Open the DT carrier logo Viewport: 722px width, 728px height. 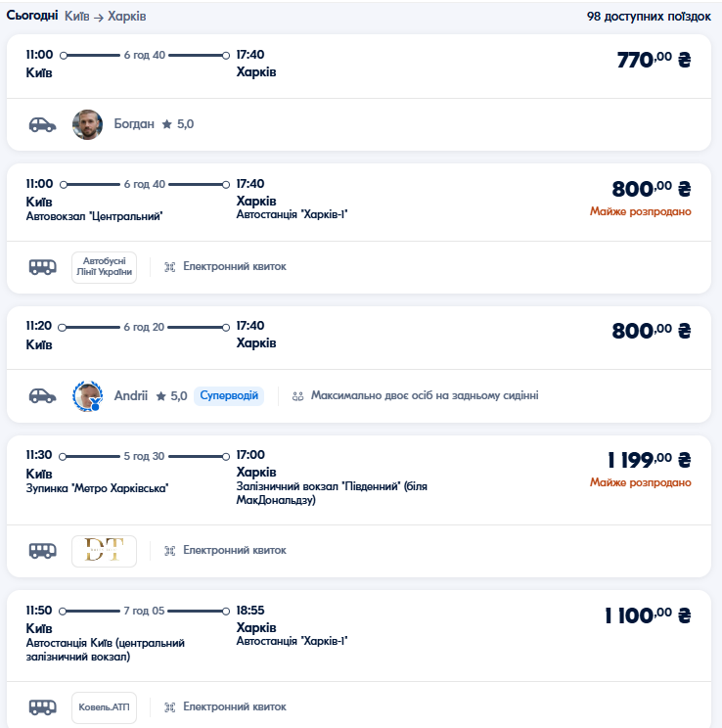[104, 550]
